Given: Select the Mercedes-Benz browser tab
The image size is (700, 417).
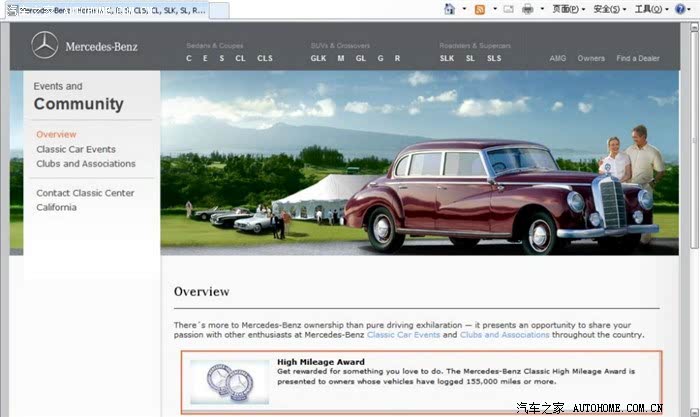Looking at the screenshot, I should coord(107,10).
